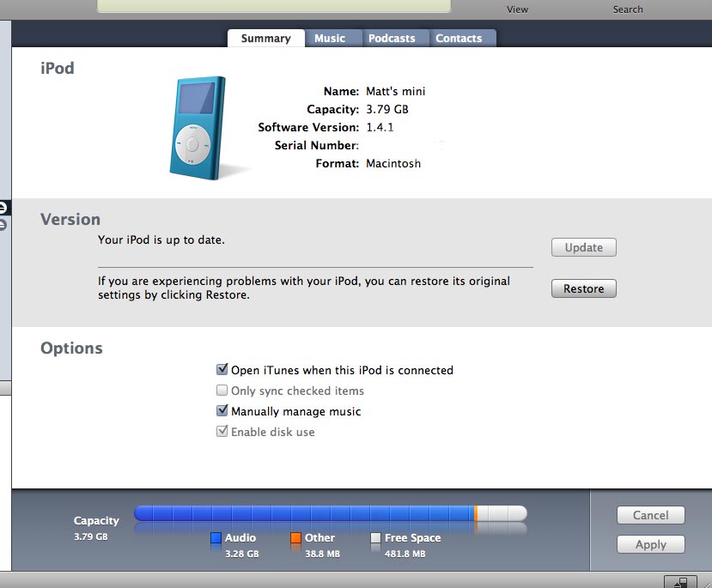Click the blue Audio legend swatch
712x588 pixels.
[x=216, y=538]
